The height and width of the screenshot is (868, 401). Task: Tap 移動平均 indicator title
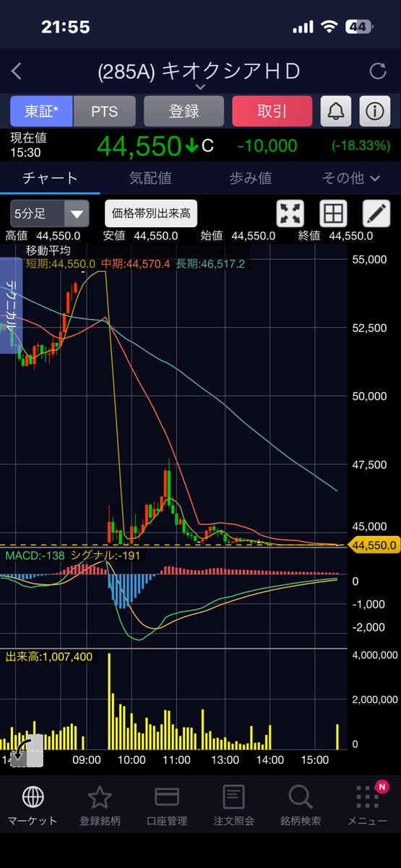[50, 250]
